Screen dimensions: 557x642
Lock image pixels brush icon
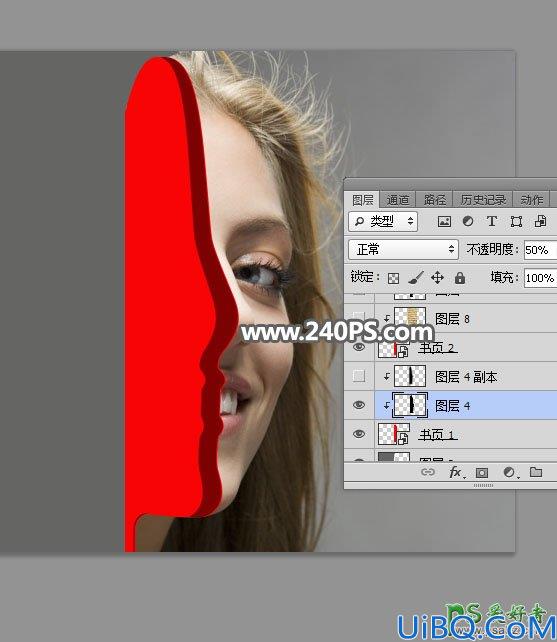(x=416, y=278)
